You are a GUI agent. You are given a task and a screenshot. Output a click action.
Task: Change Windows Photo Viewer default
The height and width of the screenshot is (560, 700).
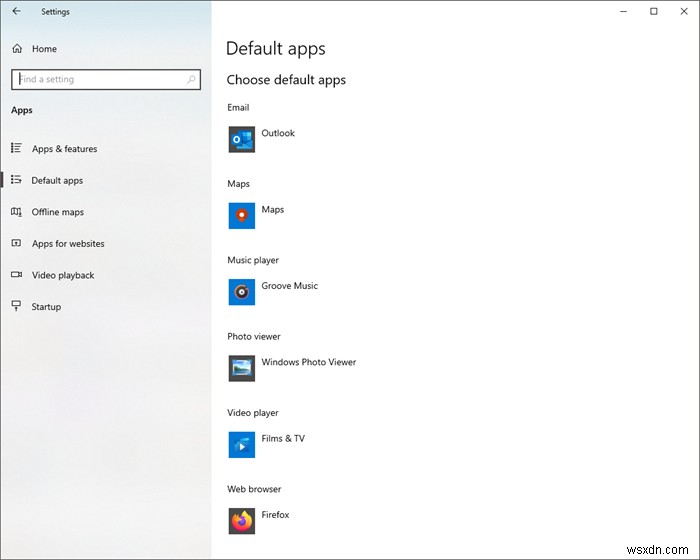pyautogui.click(x=308, y=362)
